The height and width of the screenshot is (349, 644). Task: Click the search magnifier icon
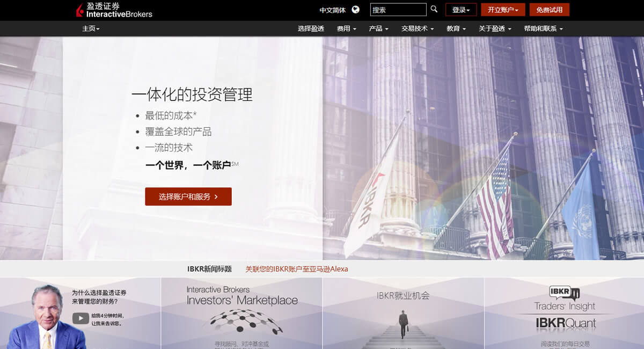point(434,9)
